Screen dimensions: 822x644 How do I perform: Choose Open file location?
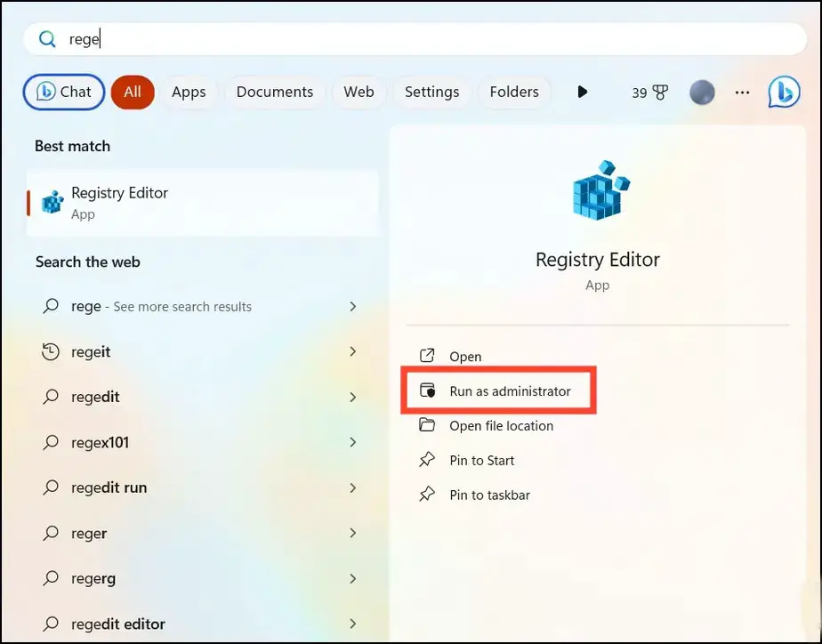501,426
